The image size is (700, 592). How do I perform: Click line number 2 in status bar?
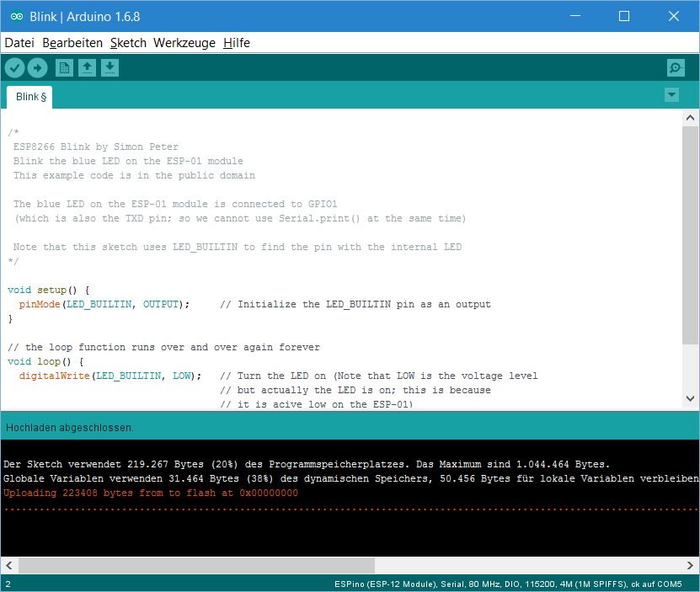click(8, 584)
